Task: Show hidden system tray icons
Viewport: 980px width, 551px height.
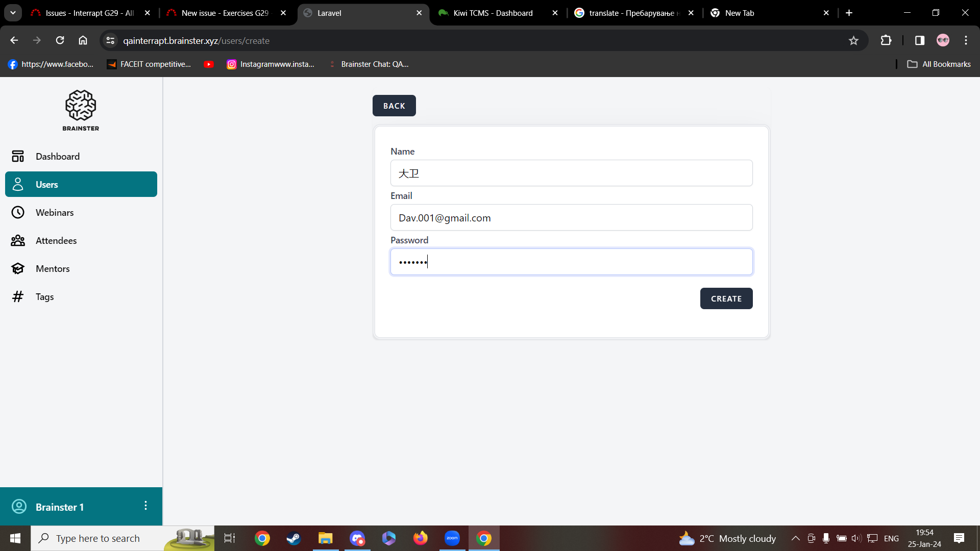Action: tap(795, 538)
